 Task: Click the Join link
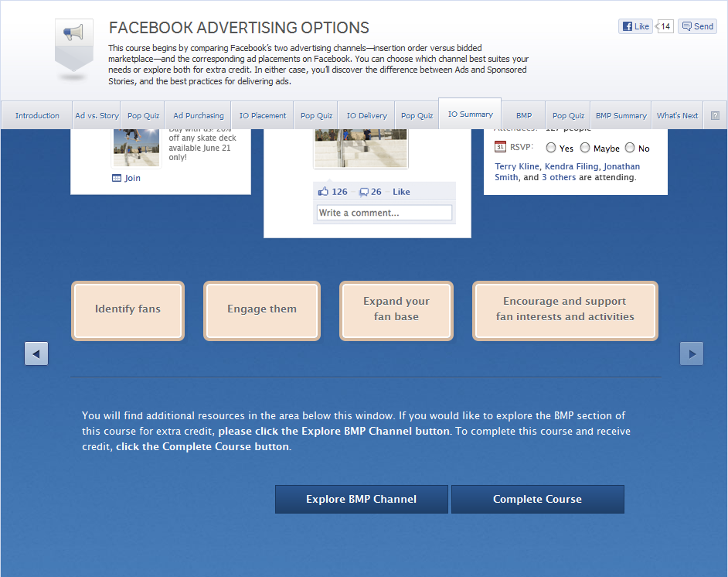(132, 178)
